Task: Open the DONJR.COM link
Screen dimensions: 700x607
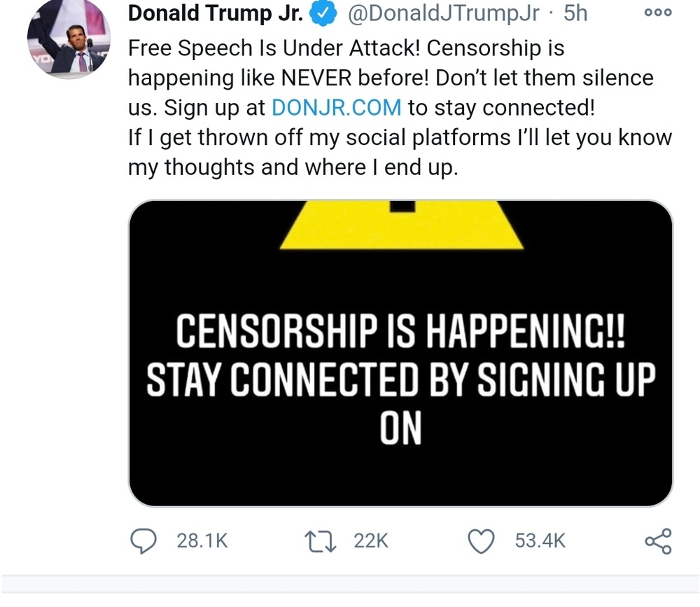Action: coord(336,108)
